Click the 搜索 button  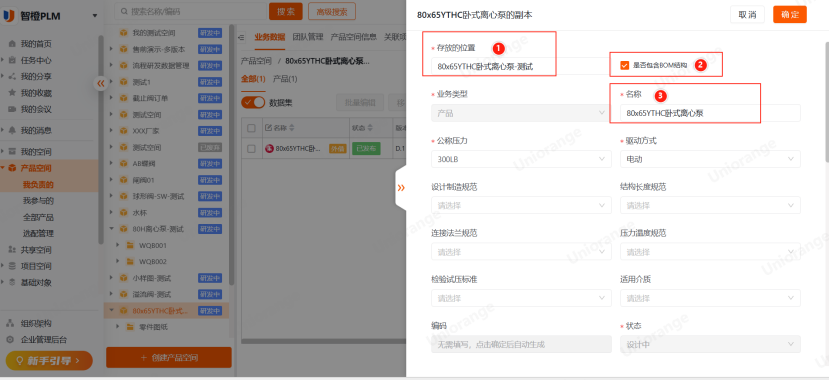coord(286,11)
